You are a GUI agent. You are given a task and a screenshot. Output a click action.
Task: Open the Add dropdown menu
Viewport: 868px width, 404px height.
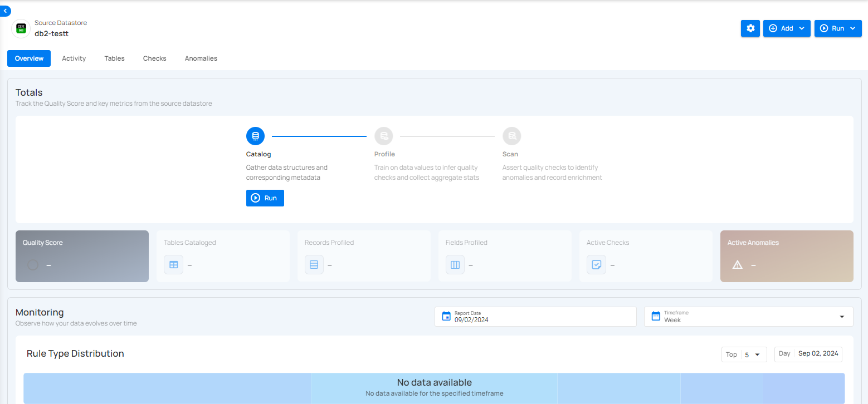[x=787, y=28]
